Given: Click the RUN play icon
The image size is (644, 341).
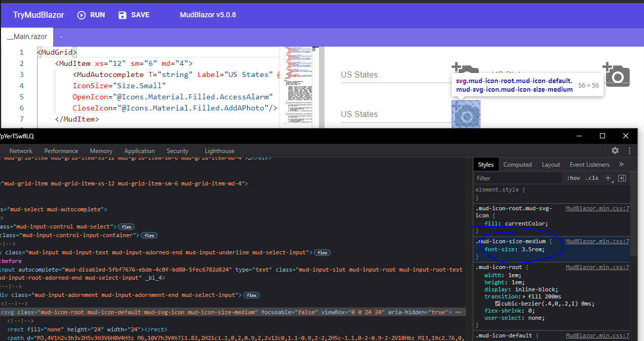Looking at the screenshot, I should pos(82,15).
